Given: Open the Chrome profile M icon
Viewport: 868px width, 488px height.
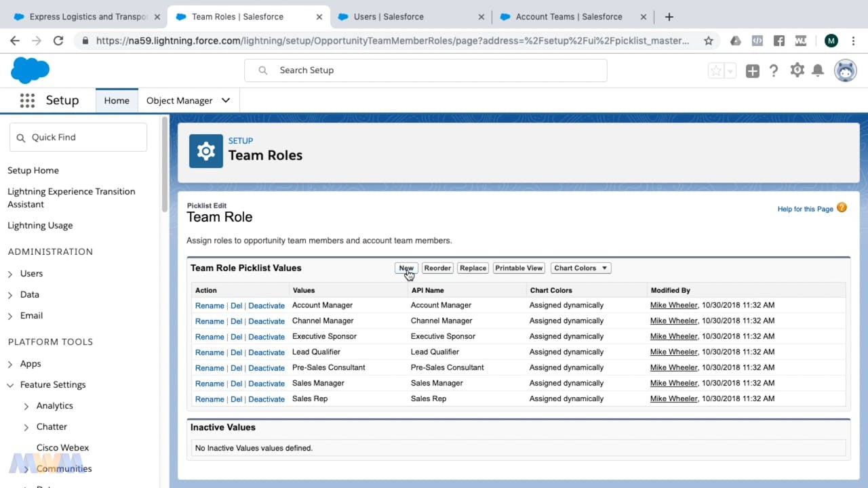Looking at the screenshot, I should tap(831, 41).
